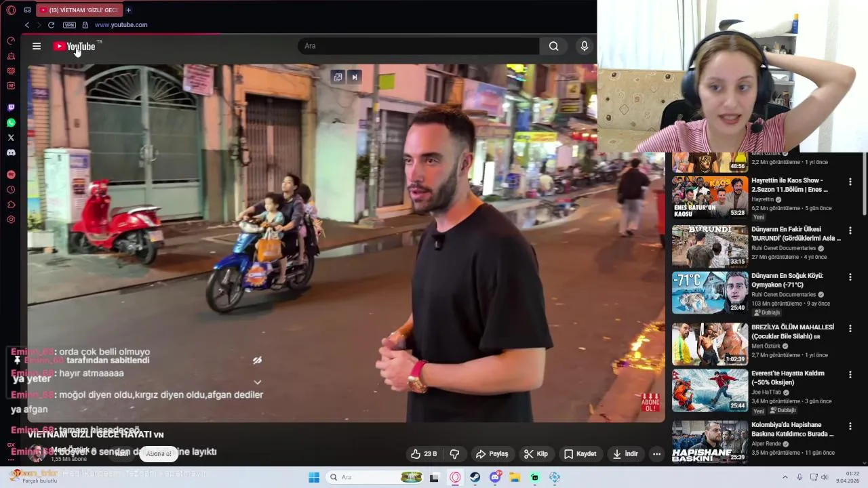Open Discord in Opera sidebar
868x488 pixels.
11,152
